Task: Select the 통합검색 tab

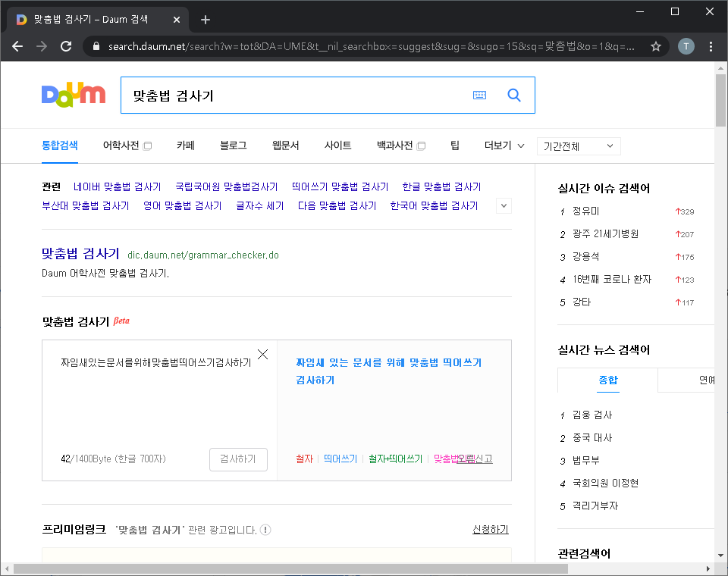Action: tap(59, 146)
